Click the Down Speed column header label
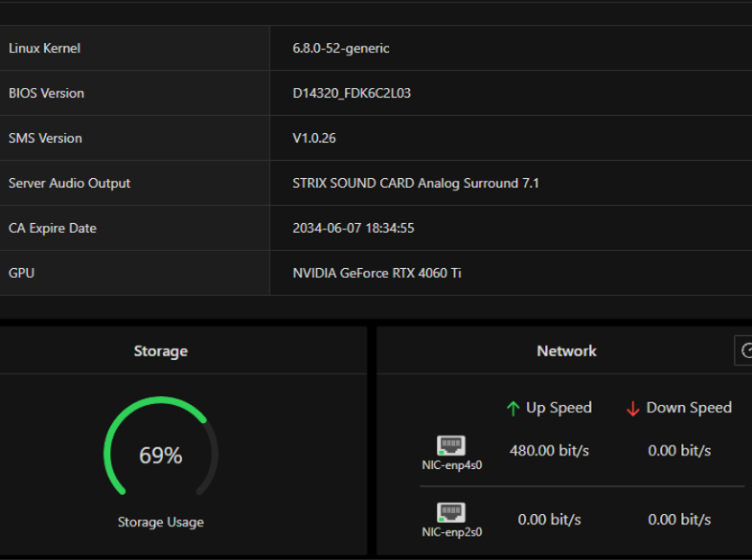Viewport: 752px width, 560px height. coord(689,408)
